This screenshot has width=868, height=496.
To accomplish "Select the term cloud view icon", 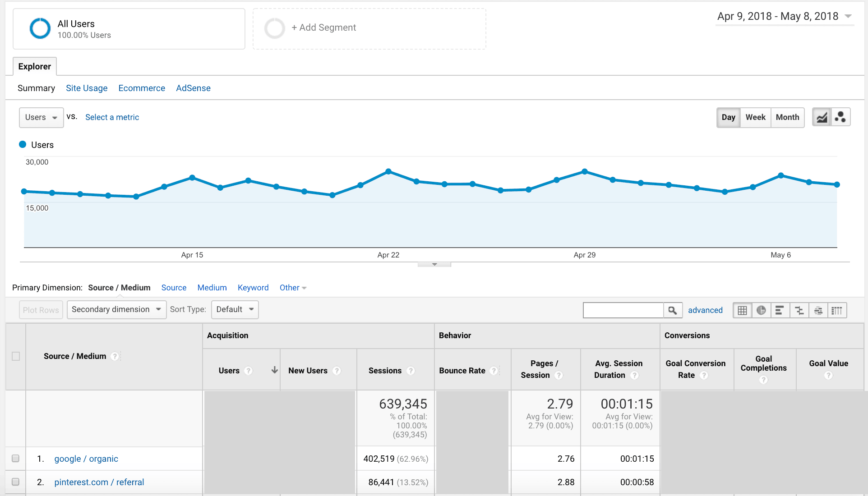I will tap(818, 310).
